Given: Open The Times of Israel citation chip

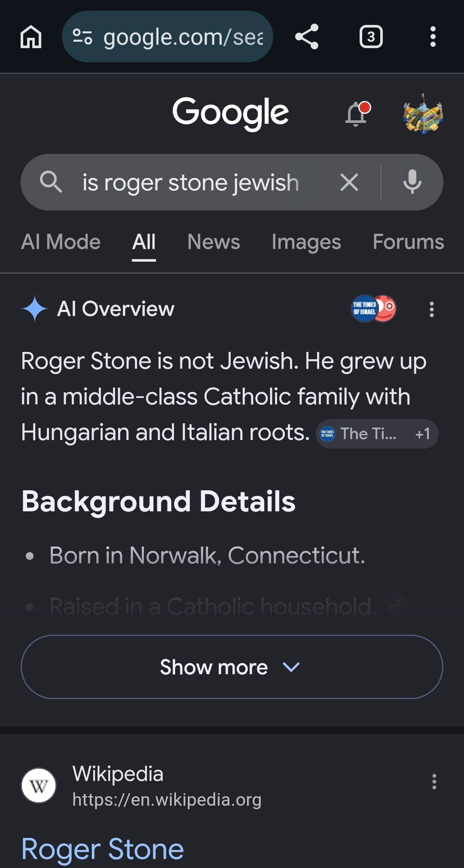Looking at the screenshot, I should click(377, 434).
